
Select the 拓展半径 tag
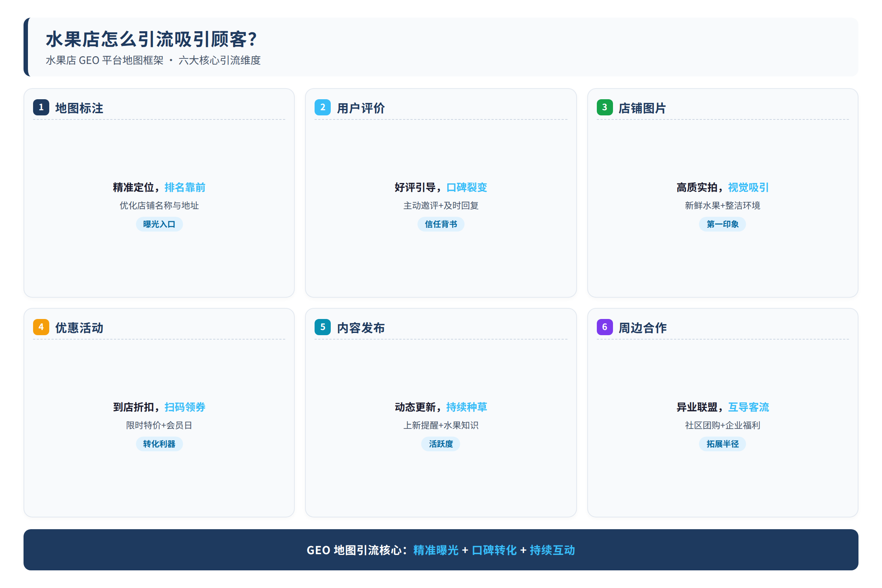722,444
